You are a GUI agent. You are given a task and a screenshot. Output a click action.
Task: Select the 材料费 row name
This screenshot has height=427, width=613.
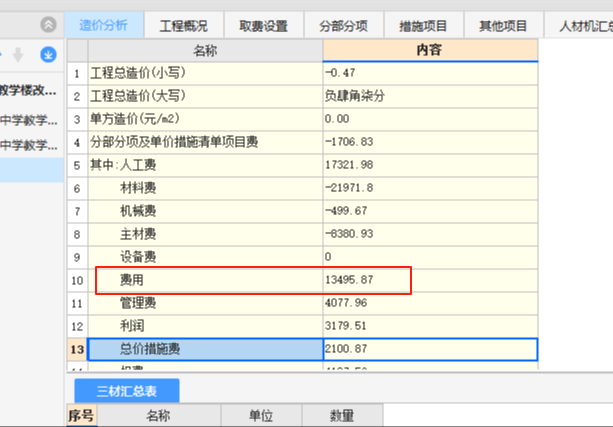pos(205,188)
